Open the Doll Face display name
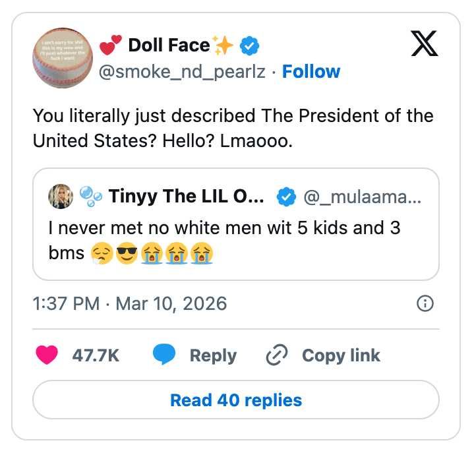 tap(168, 45)
